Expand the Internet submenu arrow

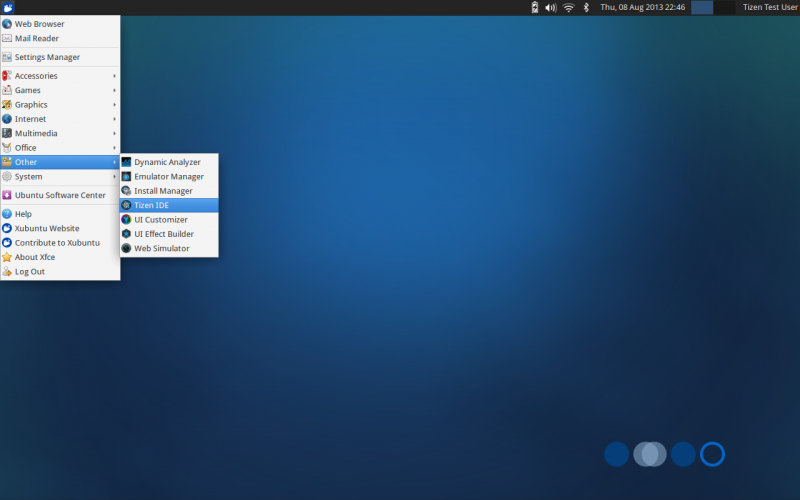click(114, 119)
